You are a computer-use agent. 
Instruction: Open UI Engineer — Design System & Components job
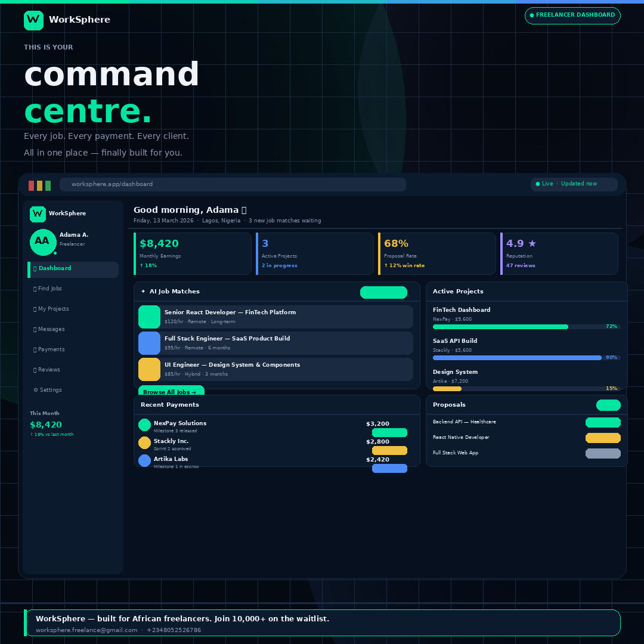click(275, 369)
